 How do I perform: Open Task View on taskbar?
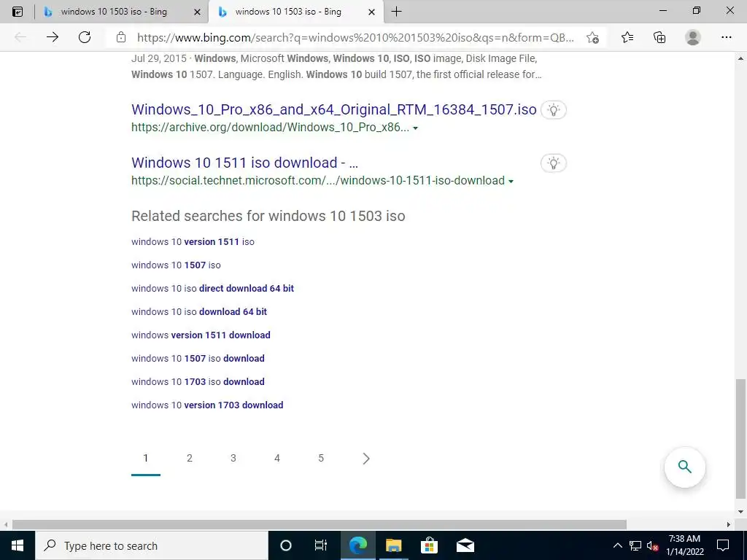tap(321, 545)
